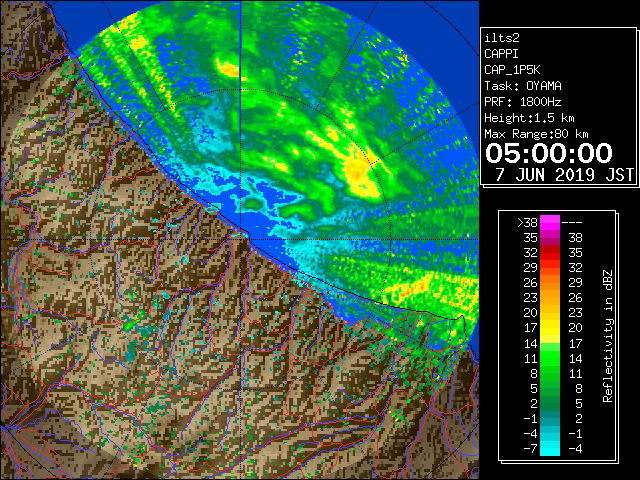The width and height of the screenshot is (640, 480).
Task: Click the yellow echo band near eastern coastline
Action: 429,288
